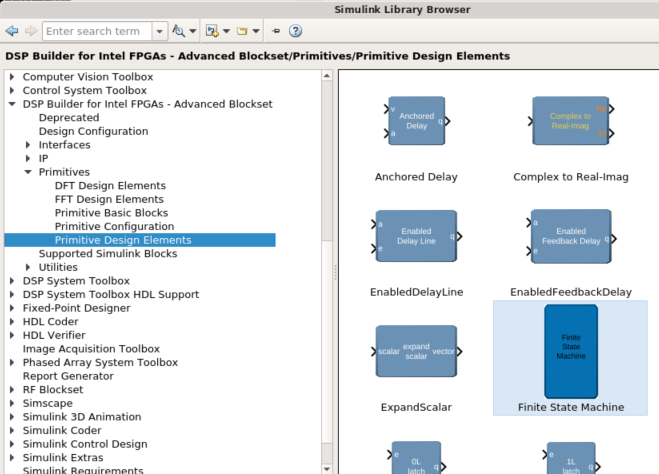Select the Finite State Machine block
659x474 pixels.
[x=570, y=351]
